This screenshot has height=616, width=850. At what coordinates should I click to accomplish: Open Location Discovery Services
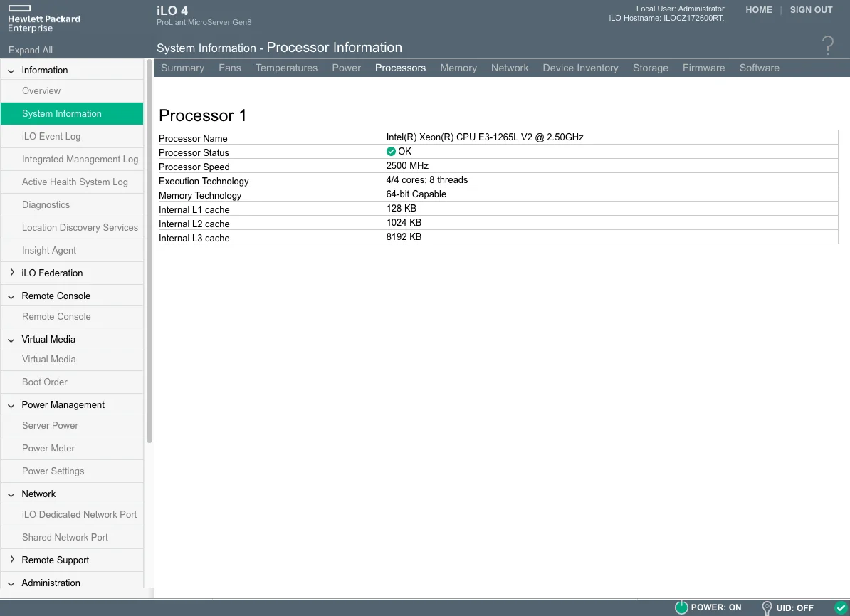72,228
